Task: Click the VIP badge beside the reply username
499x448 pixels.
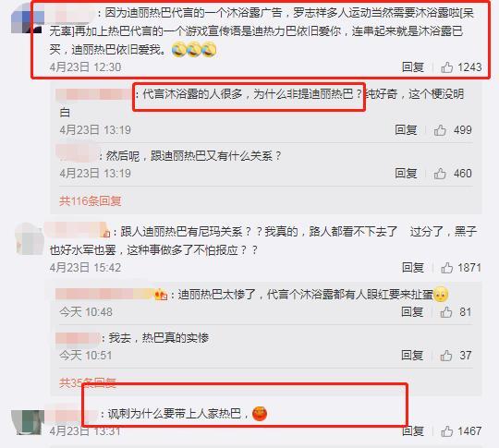Action: [x=161, y=295]
